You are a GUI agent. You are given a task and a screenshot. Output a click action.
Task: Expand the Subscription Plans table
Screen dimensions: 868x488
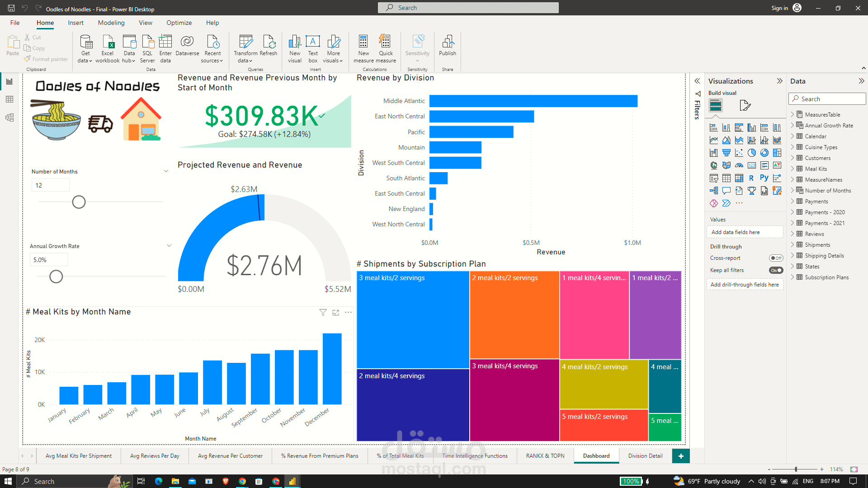pos(793,277)
